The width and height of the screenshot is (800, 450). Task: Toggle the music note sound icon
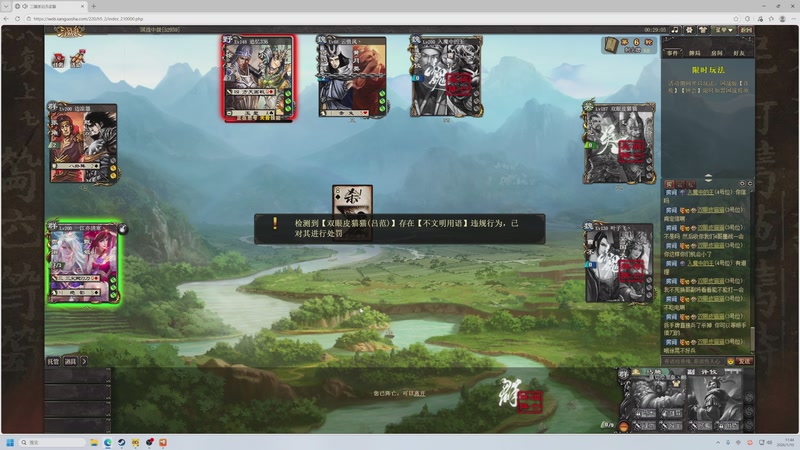click(x=675, y=30)
